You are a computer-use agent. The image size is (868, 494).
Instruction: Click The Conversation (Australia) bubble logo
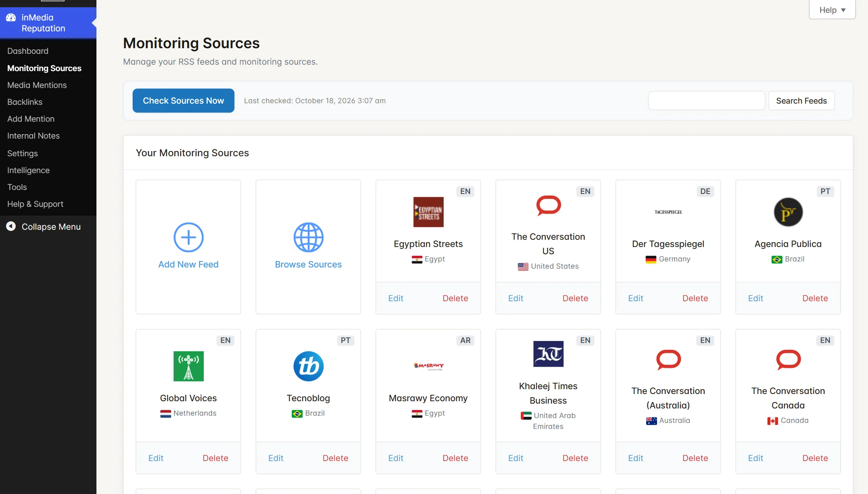tap(668, 359)
